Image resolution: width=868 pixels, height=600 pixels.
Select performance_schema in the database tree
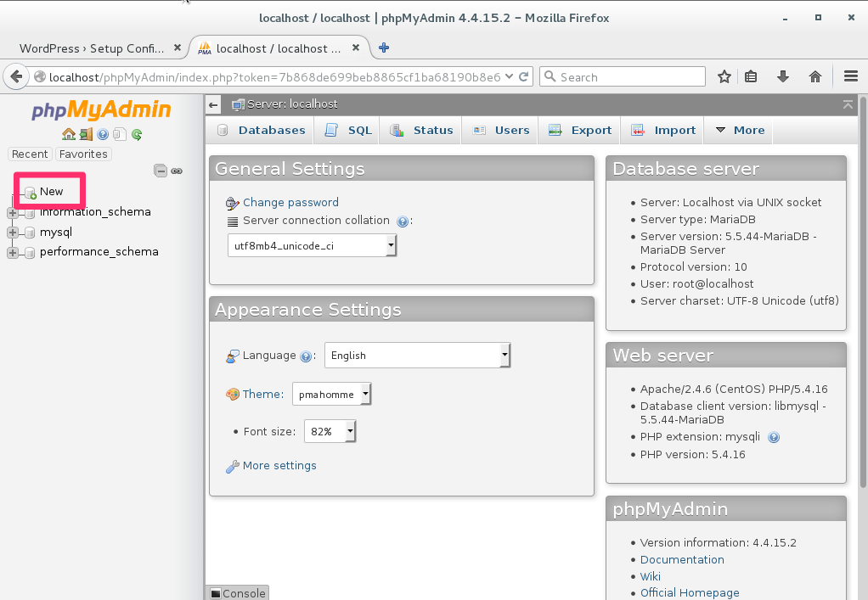(99, 251)
